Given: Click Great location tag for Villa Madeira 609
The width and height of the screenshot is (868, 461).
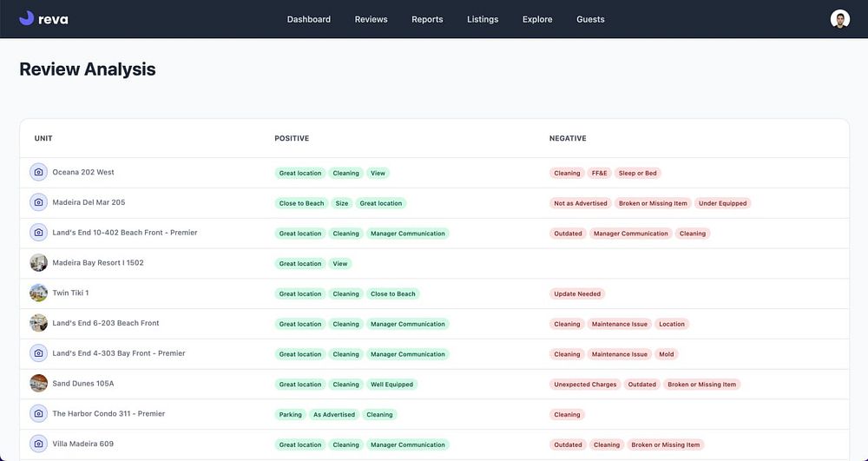Looking at the screenshot, I should point(300,445).
